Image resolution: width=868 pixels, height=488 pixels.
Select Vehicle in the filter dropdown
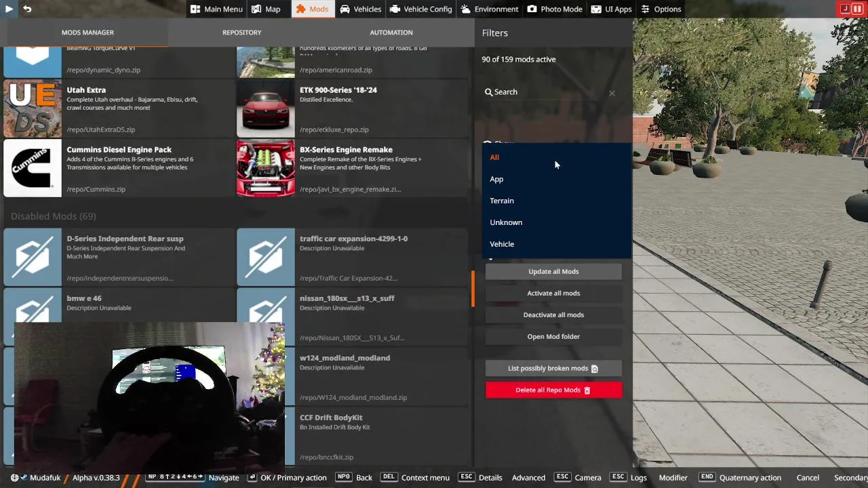pyautogui.click(x=557, y=244)
